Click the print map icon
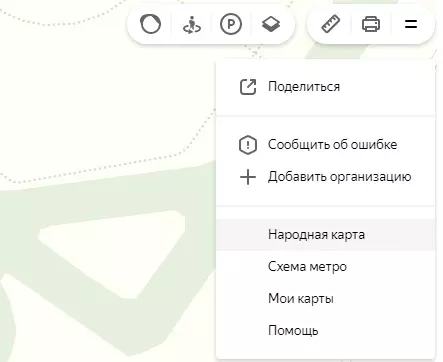 point(371,24)
